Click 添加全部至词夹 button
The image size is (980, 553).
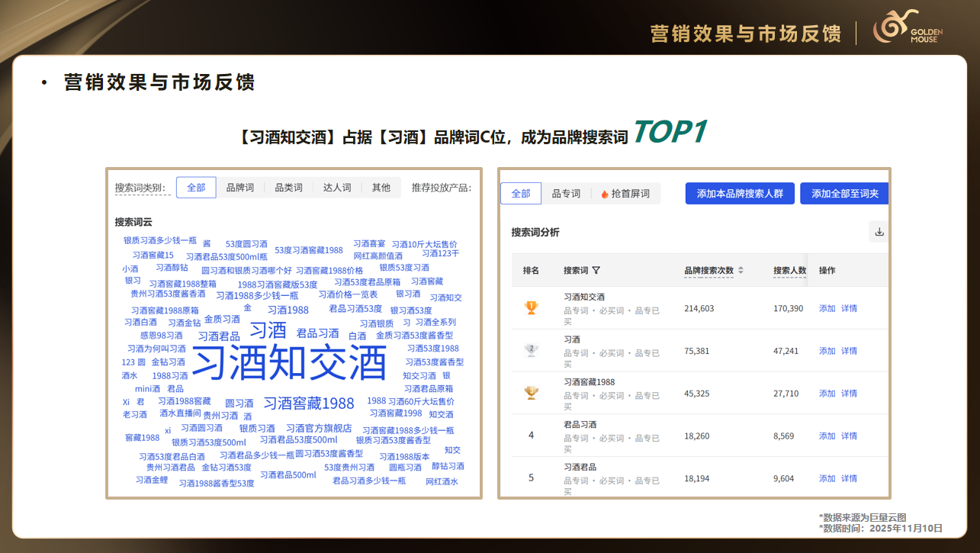coord(844,194)
